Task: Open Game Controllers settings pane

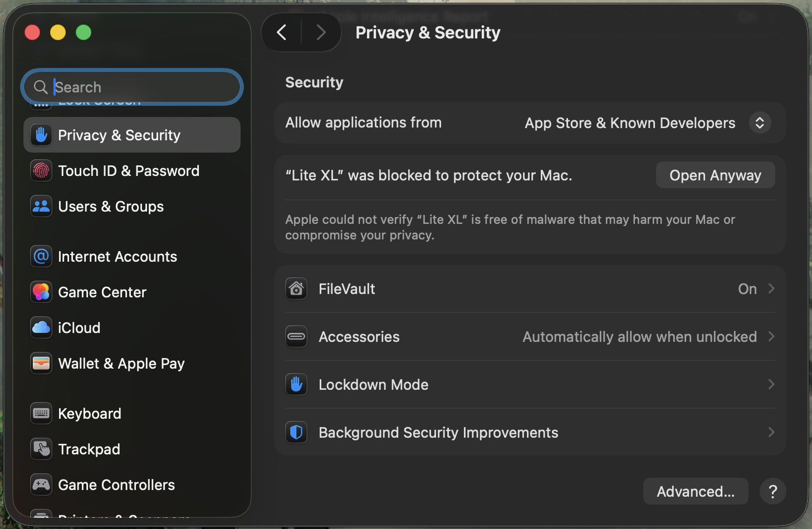Action: tap(132, 484)
